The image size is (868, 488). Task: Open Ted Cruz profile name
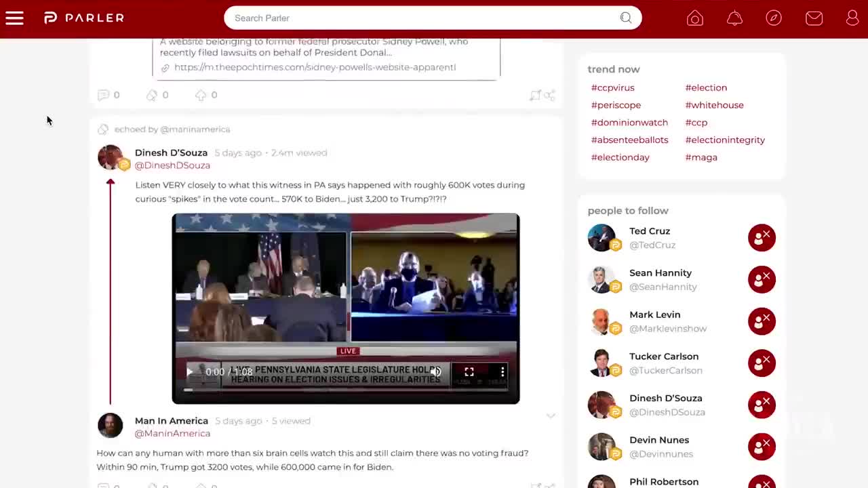pyautogui.click(x=650, y=231)
